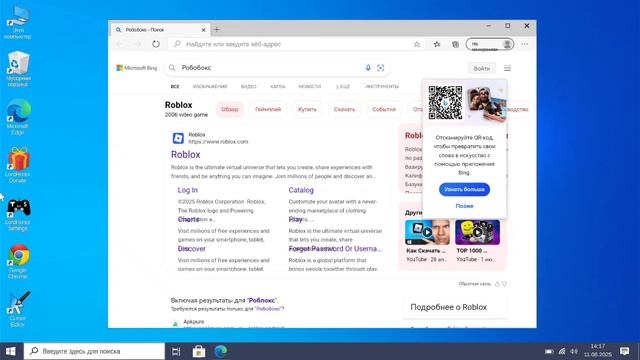Select the Скачать chip
This screenshot has height=360, width=640.
click(344, 109)
